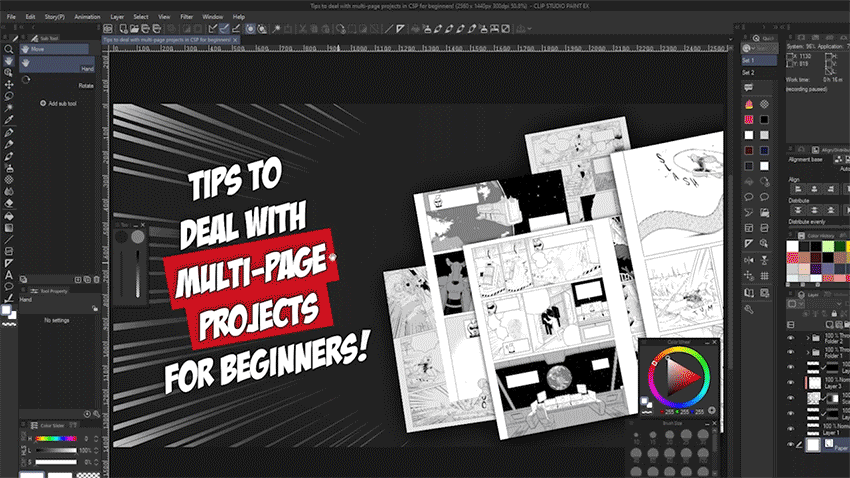Image resolution: width=850 pixels, height=478 pixels.
Task: Click the open book icon in Quick Access
Action: click(749, 293)
